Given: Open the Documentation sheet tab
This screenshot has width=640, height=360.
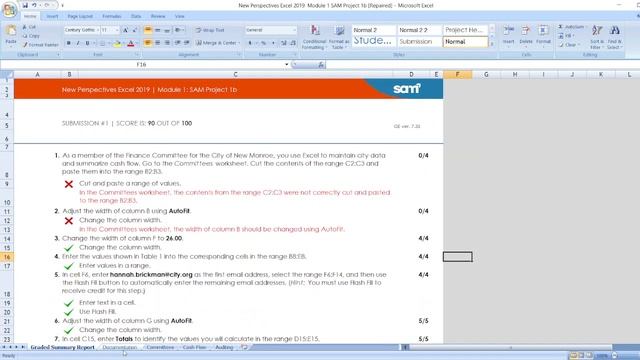Looking at the screenshot, I should (120, 347).
